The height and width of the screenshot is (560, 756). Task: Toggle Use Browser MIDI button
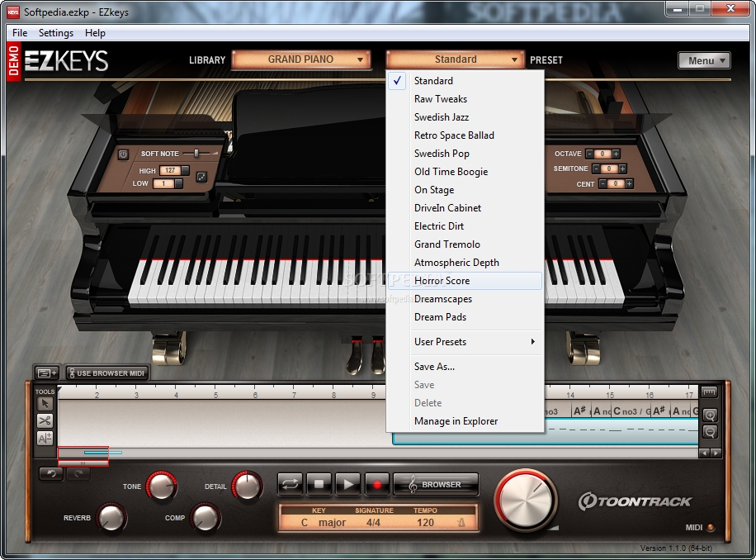tap(106, 373)
